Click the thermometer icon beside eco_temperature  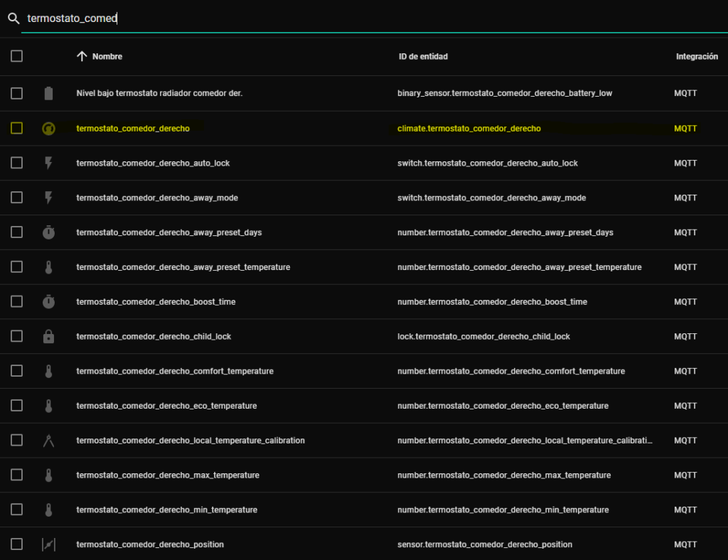(x=48, y=406)
